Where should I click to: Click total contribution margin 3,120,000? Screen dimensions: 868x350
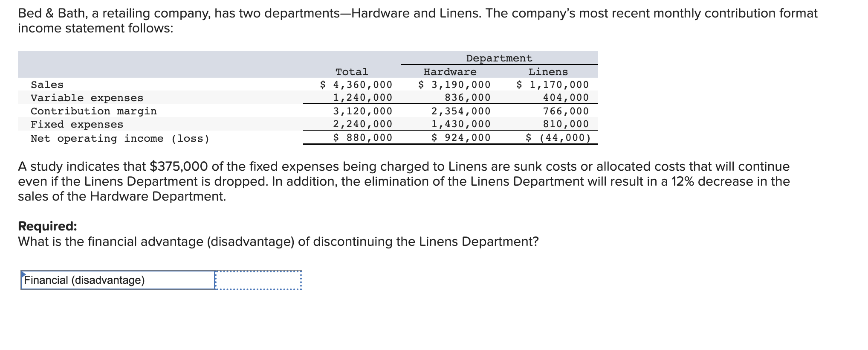tap(362, 111)
